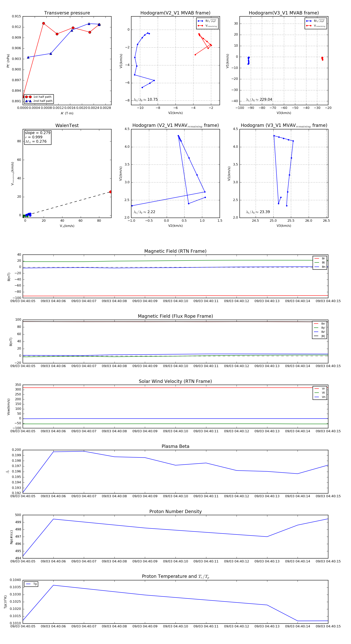Click the green Vt line swatch in velocity legend

click(316, 393)
